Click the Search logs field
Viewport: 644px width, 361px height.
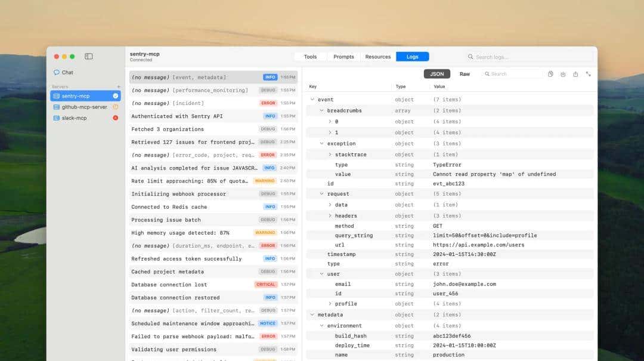tap(531, 57)
